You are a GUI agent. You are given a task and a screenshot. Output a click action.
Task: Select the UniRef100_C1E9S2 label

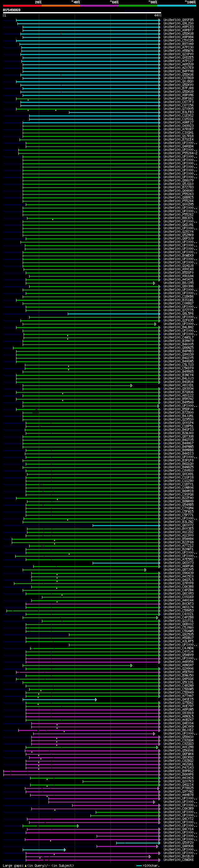(x=179, y=115)
